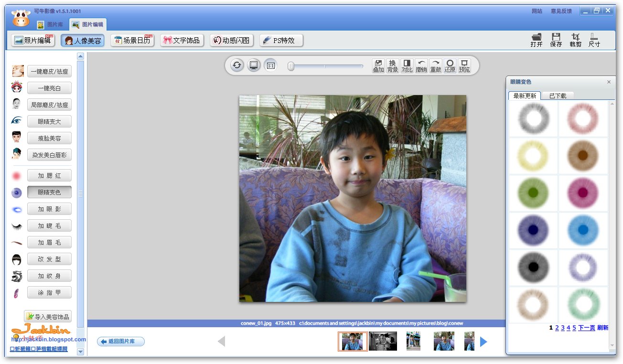This screenshot has width=623, height=364.
Task: Open the 文字饰品 text ornaments section
Action: click(182, 41)
